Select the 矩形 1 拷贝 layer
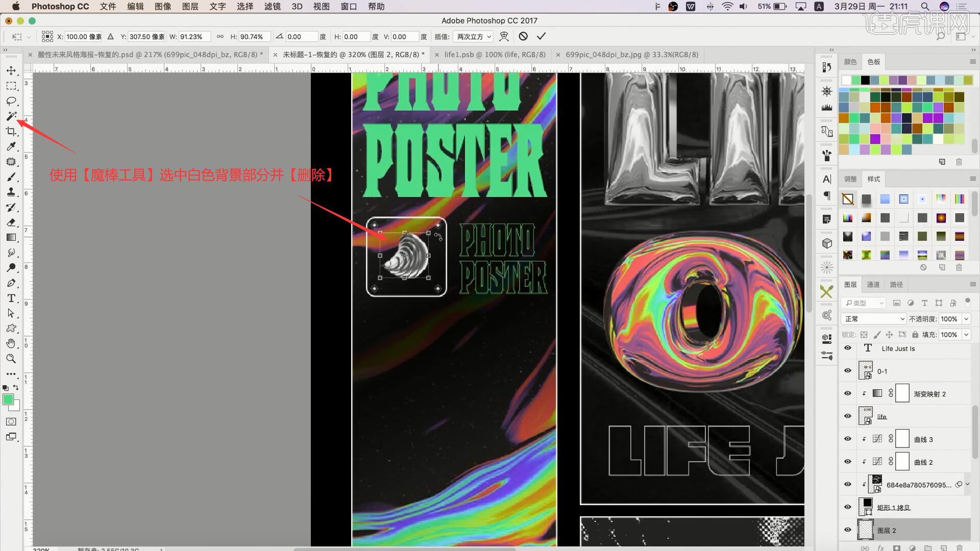980x551 pixels. tap(905, 507)
